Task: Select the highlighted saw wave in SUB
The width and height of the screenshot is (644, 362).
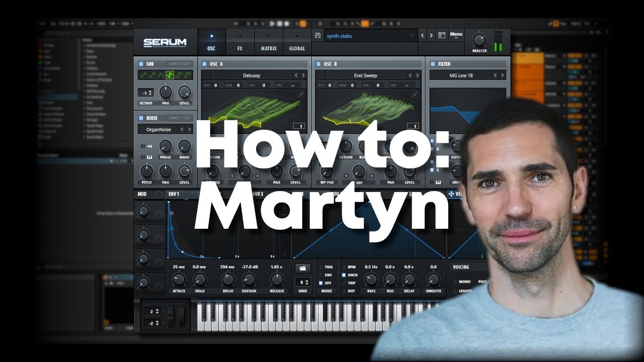Action: (170, 75)
